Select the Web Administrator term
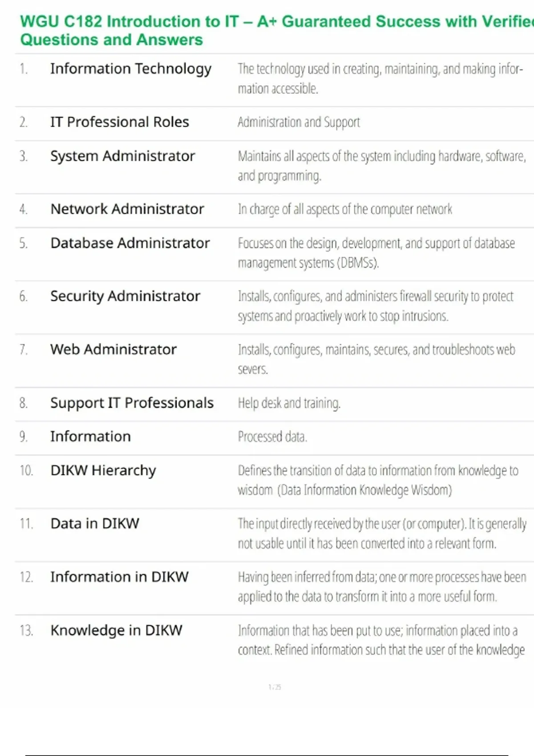This screenshot has height=756, width=534. coord(113,350)
